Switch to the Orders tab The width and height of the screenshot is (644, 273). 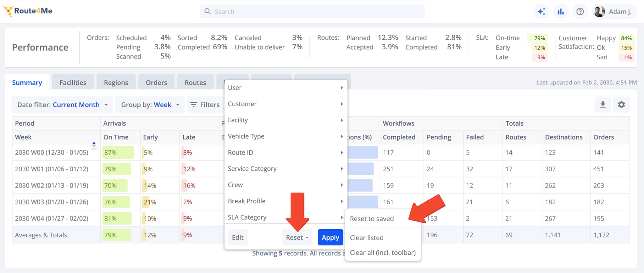[156, 83]
